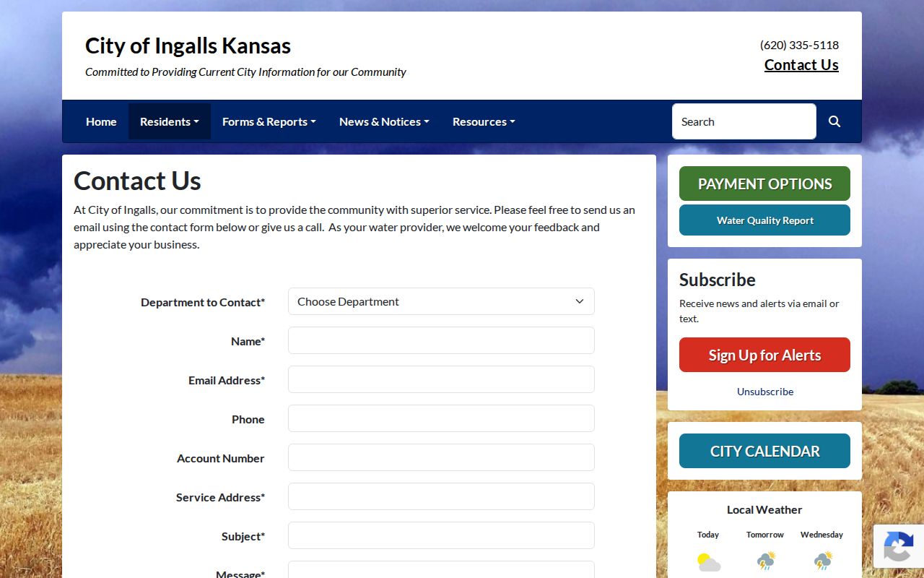The height and width of the screenshot is (578, 924).
Task: Go to the Home page
Action: [x=101, y=121]
